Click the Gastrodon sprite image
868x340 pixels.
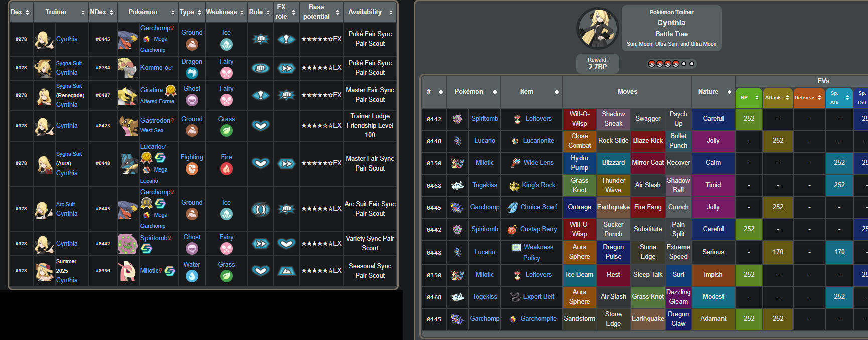[128, 126]
